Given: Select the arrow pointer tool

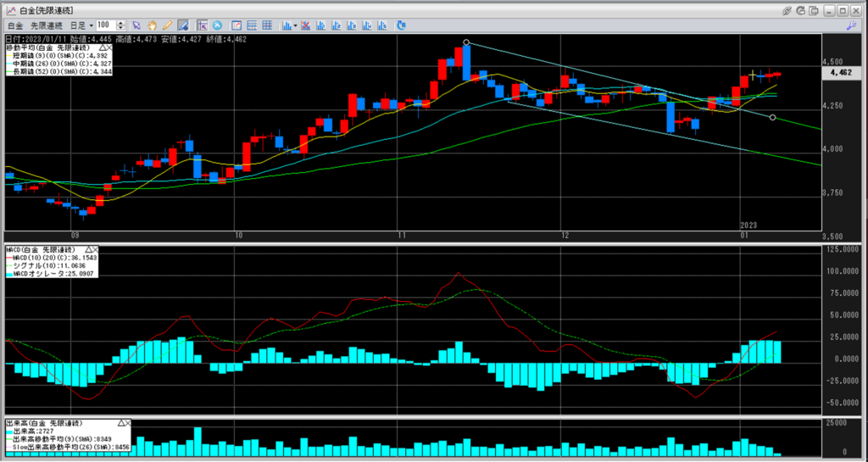Looking at the screenshot, I should (x=137, y=25).
